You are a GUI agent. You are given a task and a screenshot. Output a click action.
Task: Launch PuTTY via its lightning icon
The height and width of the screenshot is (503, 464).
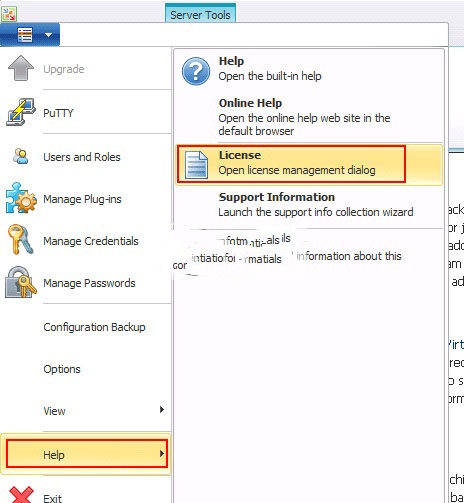coord(21,112)
